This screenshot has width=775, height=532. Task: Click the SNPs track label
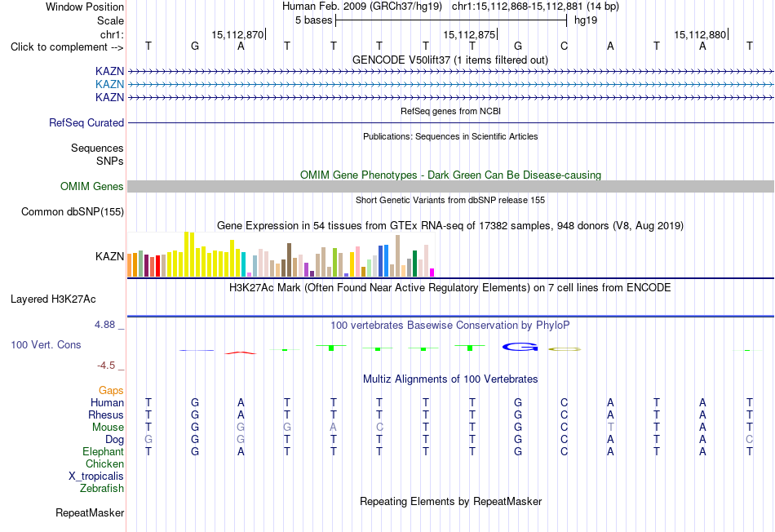pyautogui.click(x=110, y=161)
